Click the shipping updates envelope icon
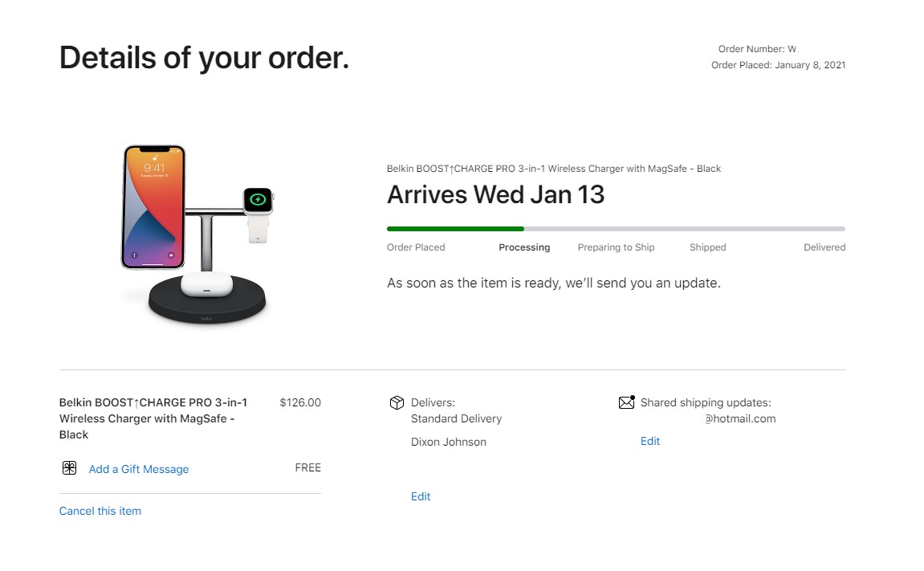Image resolution: width=924 pixels, height=571 pixels. coord(627,402)
